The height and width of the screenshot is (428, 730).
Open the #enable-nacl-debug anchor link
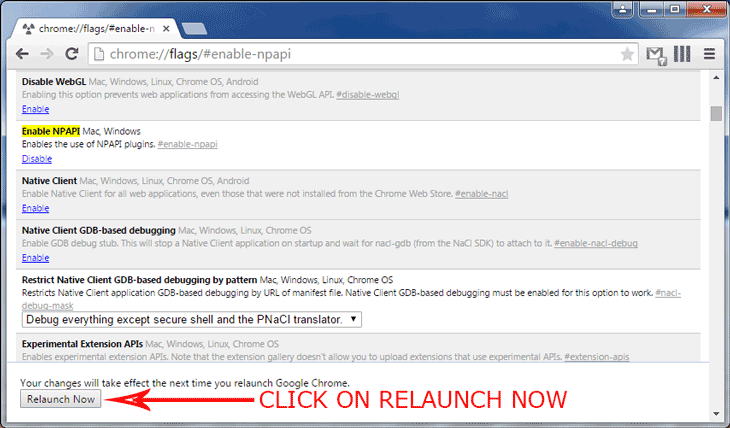click(x=595, y=243)
